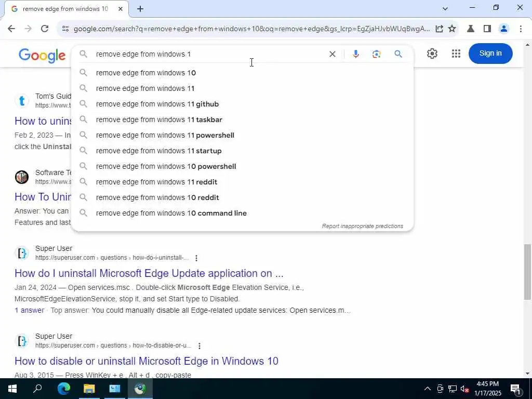
Task: Open the Chrome profile avatar
Action: click(504, 29)
